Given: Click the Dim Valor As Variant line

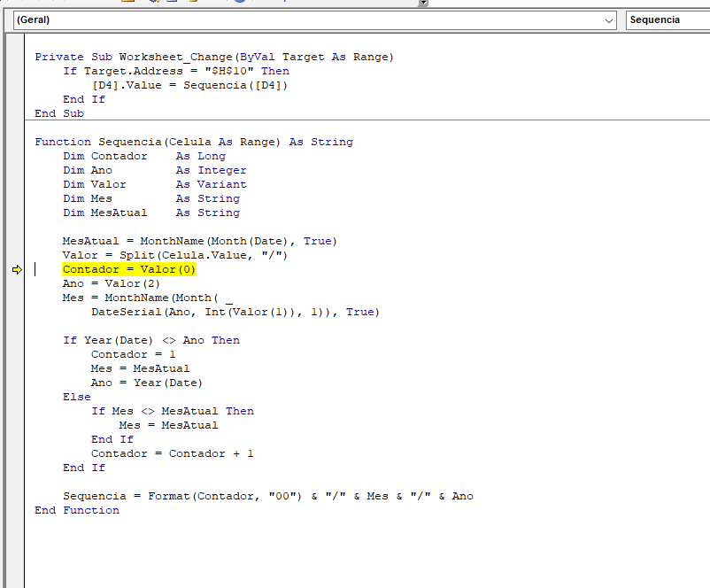Looking at the screenshot, I should pos(155,184).
